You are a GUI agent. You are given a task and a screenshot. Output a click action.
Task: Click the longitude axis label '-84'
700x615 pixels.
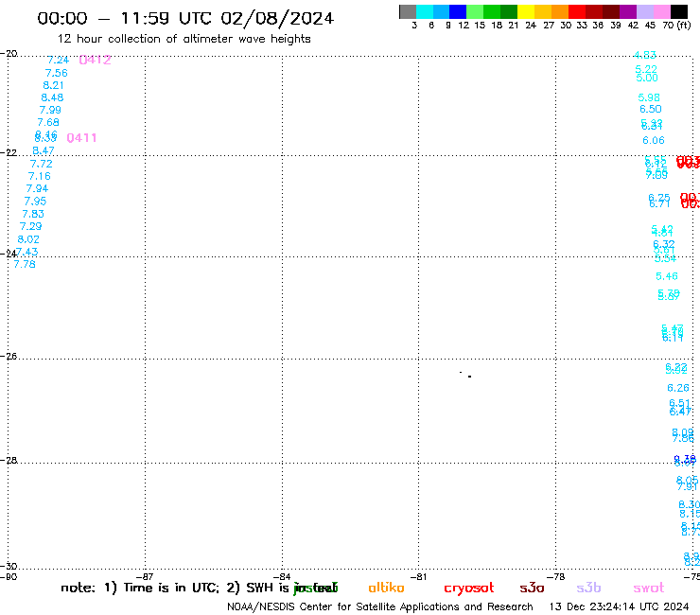pos(282,577)
